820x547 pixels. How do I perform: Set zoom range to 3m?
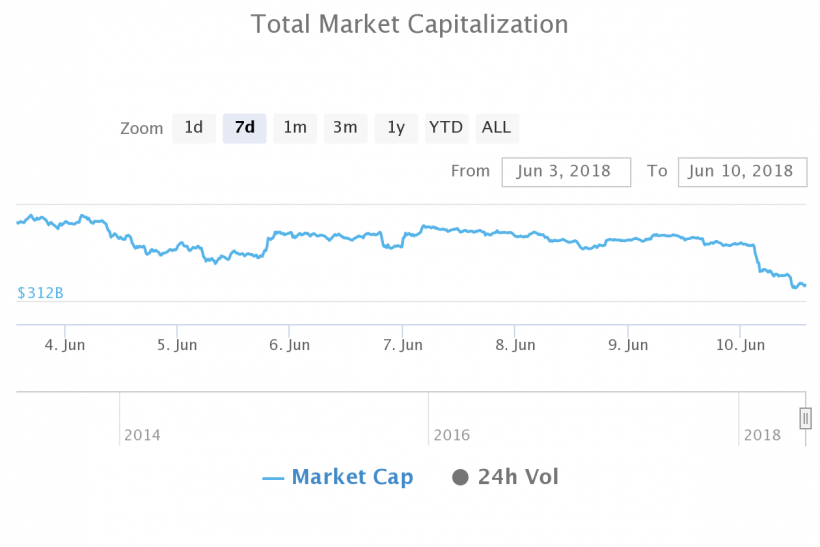coord(345,128)
